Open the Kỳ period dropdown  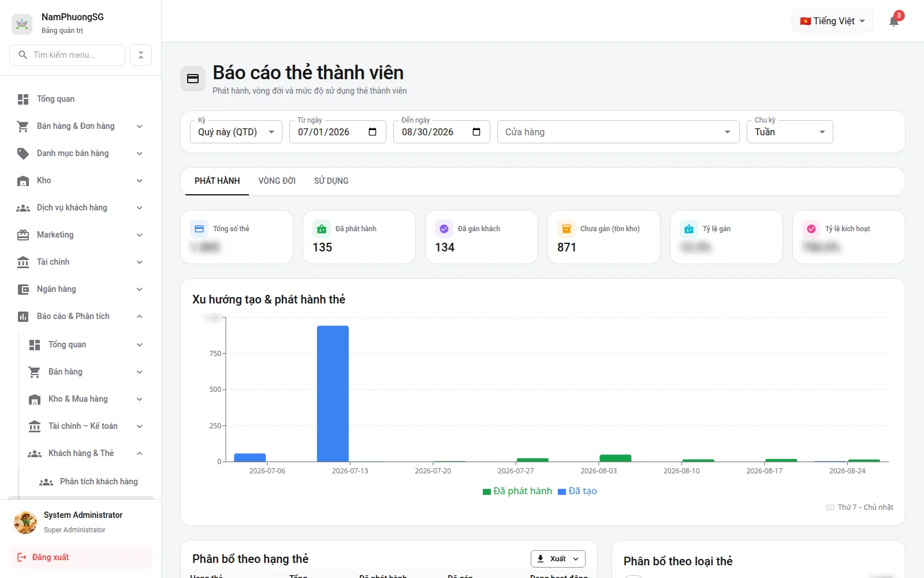tap(236, 132)
